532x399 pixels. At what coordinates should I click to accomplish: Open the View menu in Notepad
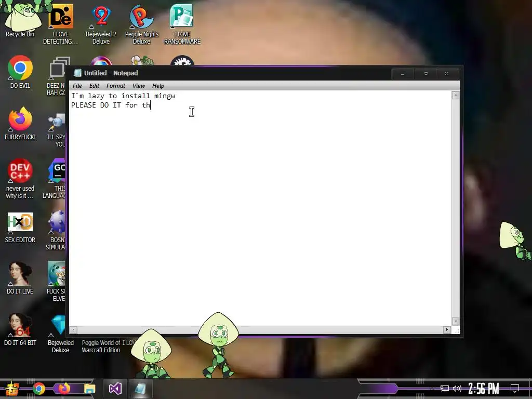click(138, 86)
